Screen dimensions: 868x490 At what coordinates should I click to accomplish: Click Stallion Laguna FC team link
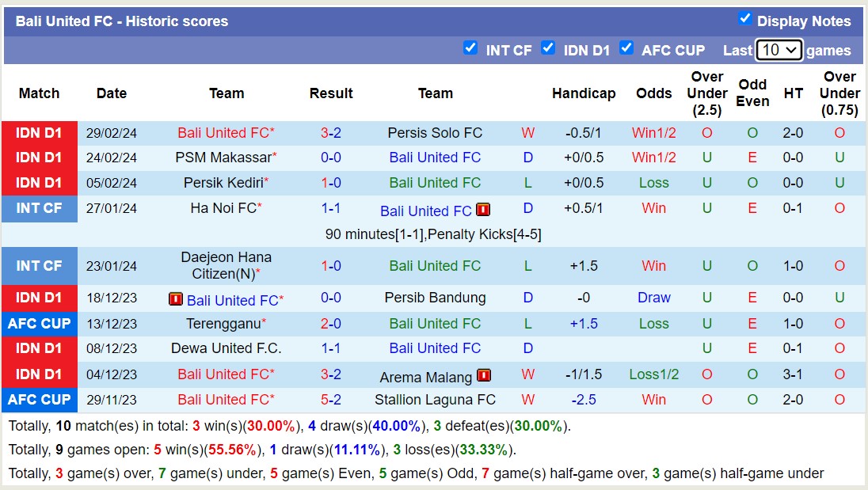[435, 400]
